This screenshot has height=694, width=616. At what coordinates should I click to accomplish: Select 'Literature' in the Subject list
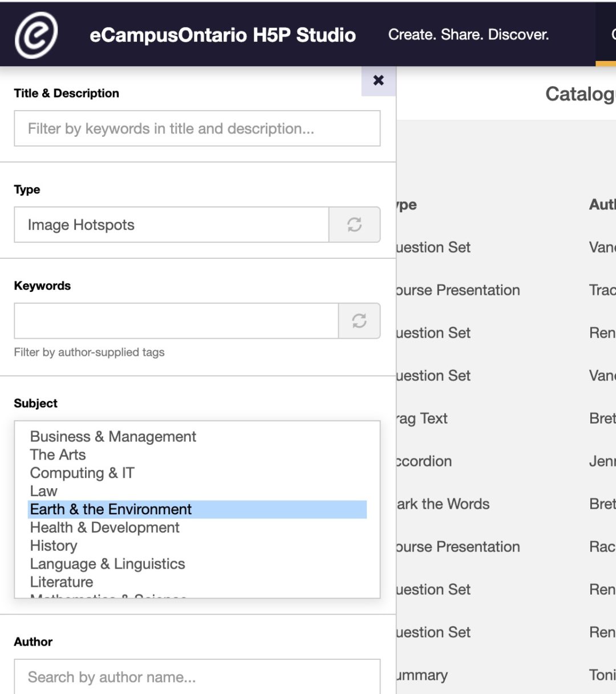click(x=62, y=582)
